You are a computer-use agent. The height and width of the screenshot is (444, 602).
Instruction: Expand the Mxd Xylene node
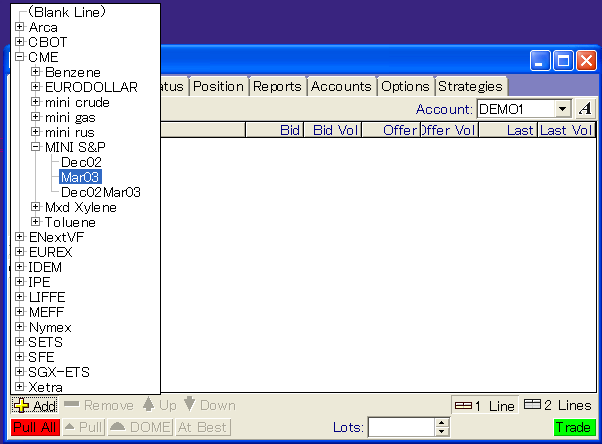click(35, 207)
